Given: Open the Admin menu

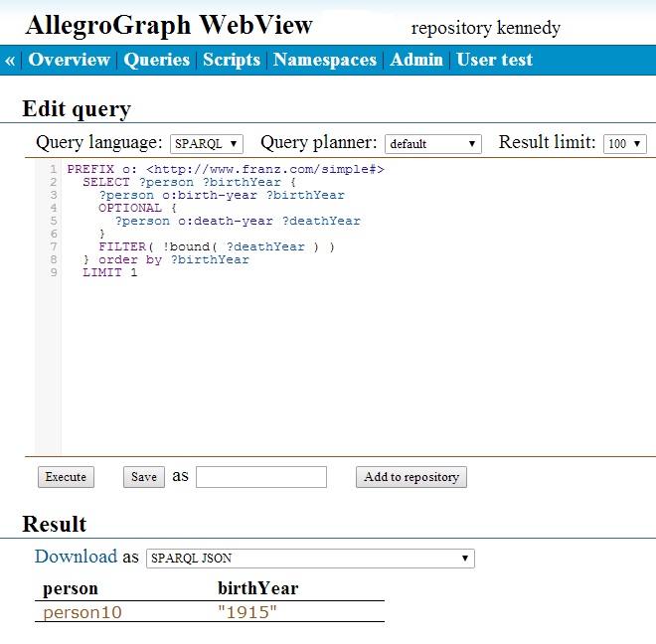Looking at the screenshot, I should click(x=416, y=60).
